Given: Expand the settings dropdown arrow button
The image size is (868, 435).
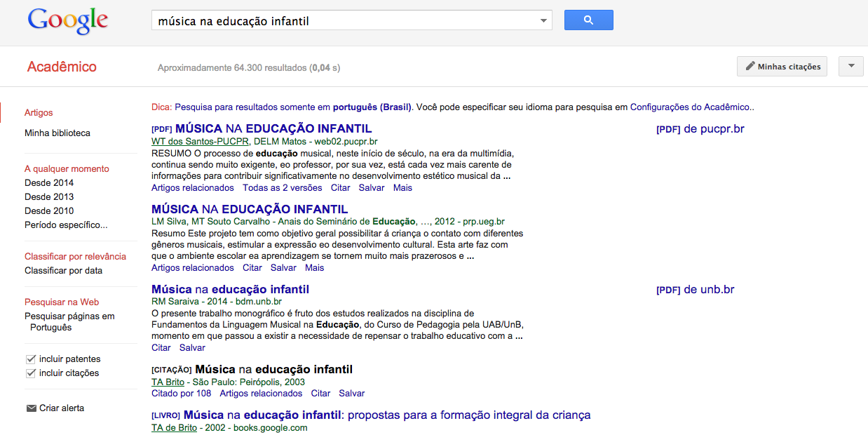Looking at the screenshot, I should click(x=851, y=67).
